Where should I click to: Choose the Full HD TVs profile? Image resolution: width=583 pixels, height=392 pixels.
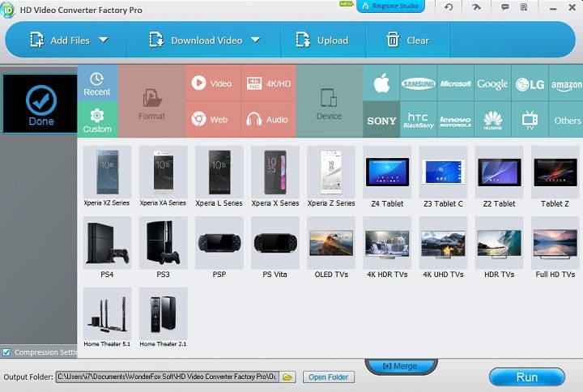point(555,248)
